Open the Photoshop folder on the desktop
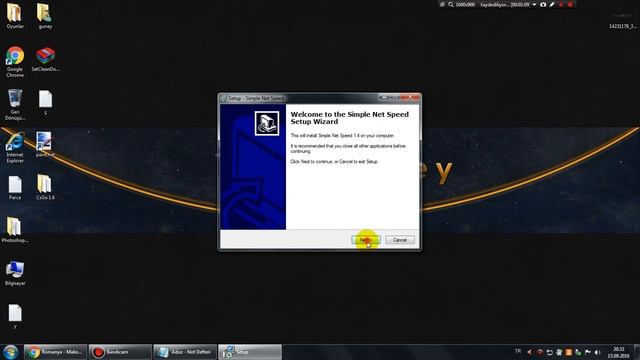This screenshot has width=640, height=360. pyautogui.click(x=15, y=230)
